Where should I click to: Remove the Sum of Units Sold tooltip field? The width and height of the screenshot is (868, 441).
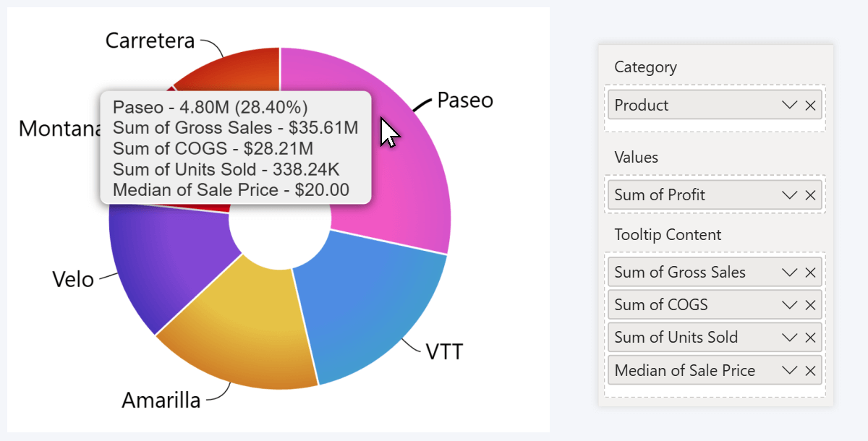(810, 337)
